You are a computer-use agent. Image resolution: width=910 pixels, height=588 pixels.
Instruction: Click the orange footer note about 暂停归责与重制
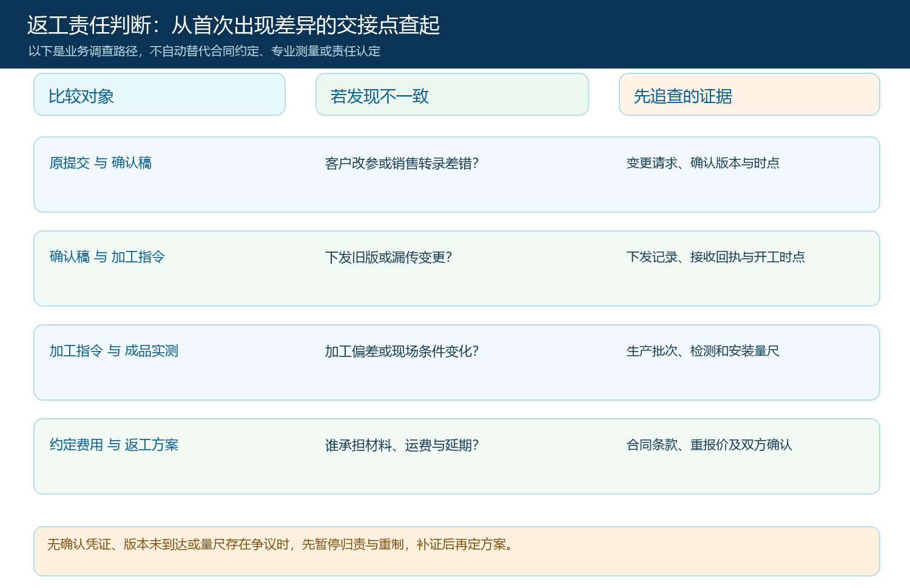(x=457, y=551)
